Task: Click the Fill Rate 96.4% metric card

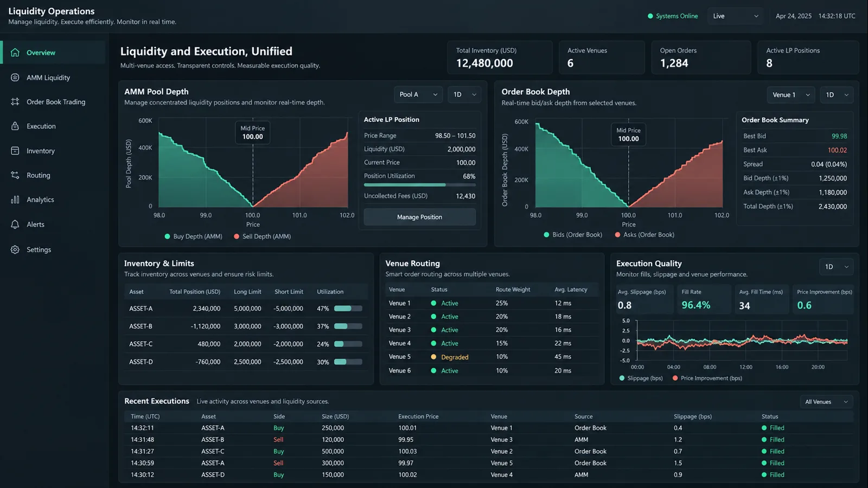Action: pyautogui.click(x=705, y=299)
